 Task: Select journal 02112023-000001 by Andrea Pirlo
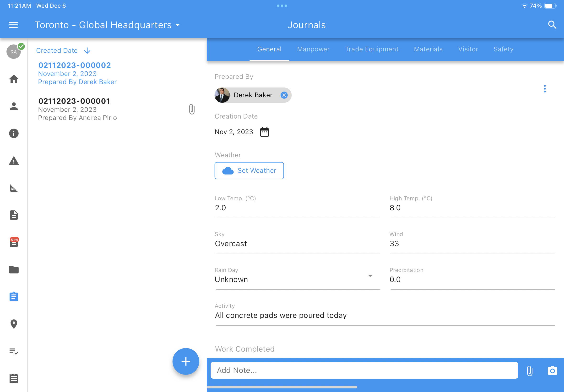point(77,109)
